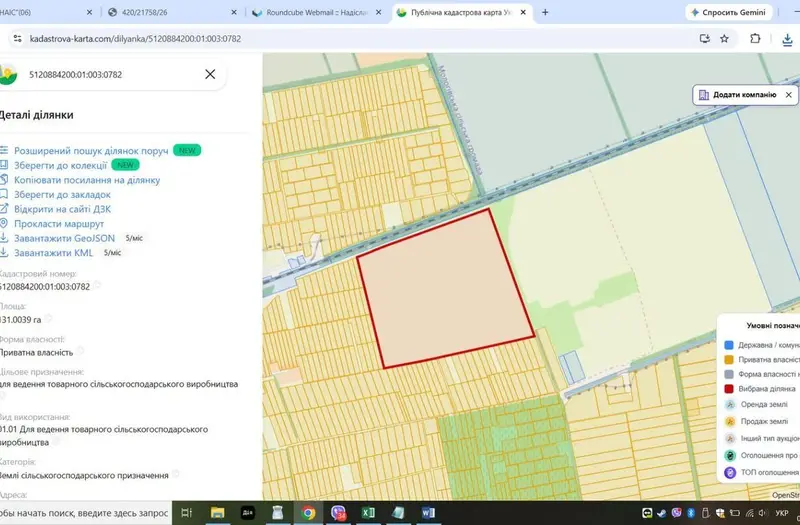Click Копіювати посилання на ділянку

coord(87,180)
